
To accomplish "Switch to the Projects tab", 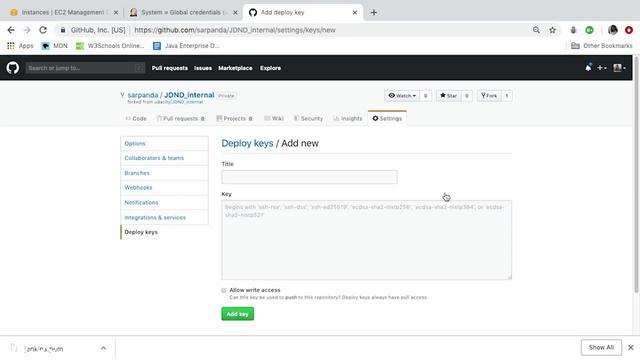I will [x=234, y=118].
